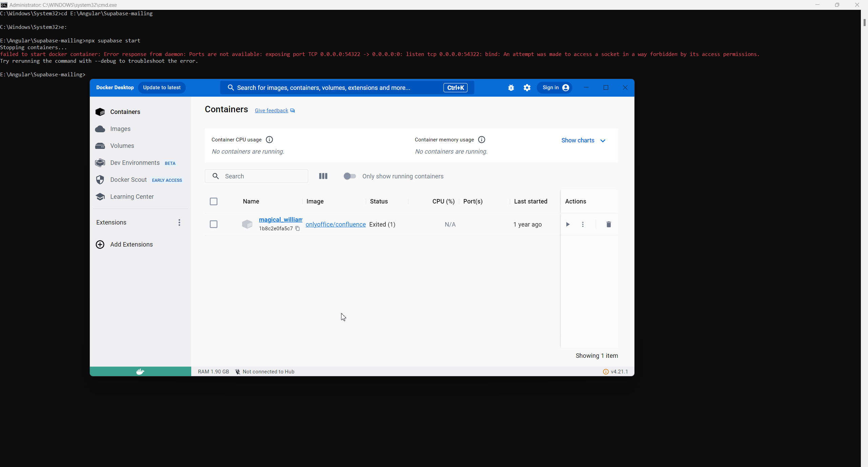Open the Extensions options menu
Screen dimensions: 868x467
[179, 222]
